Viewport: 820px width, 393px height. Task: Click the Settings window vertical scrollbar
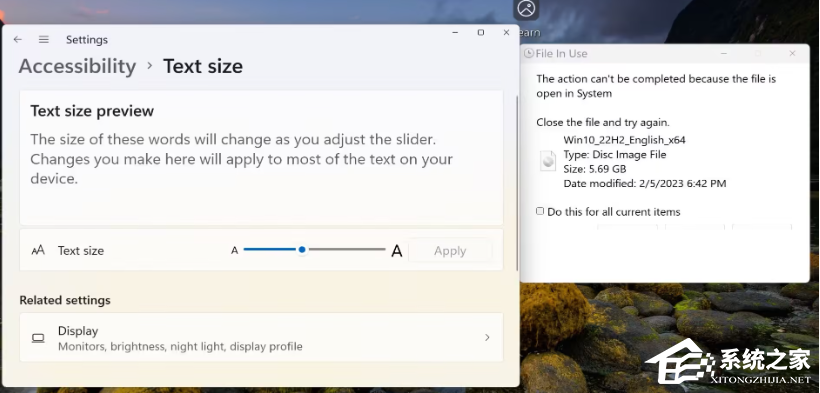click(x=517, y=183)
